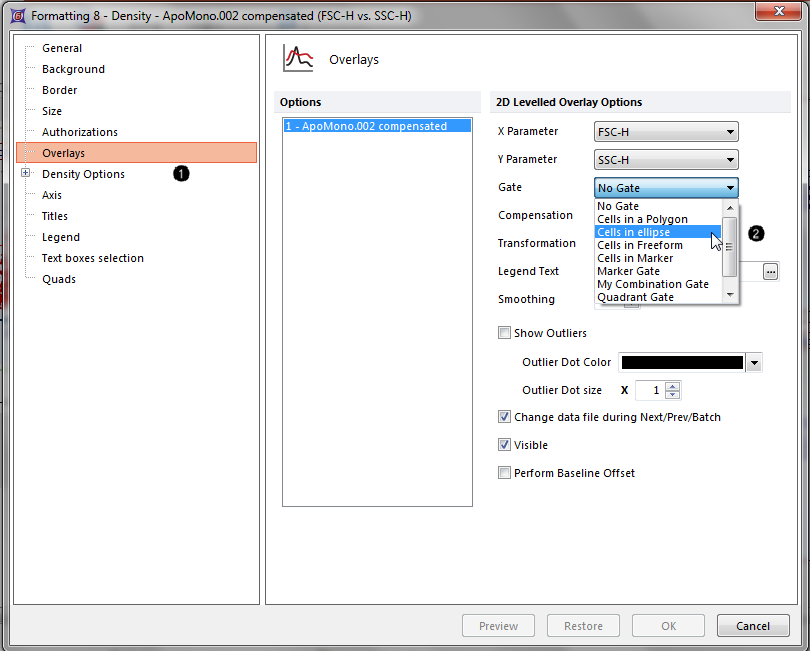Expand the Density Options tree node
This screenshot has height=651, width=810.
[x=26, y=174]
